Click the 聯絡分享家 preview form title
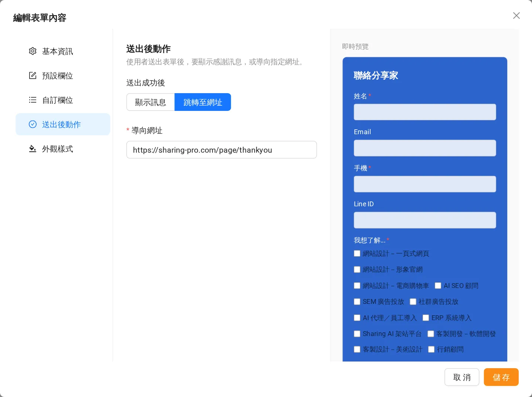This screenshot has height=397, width=532. (x=376, y=75)
